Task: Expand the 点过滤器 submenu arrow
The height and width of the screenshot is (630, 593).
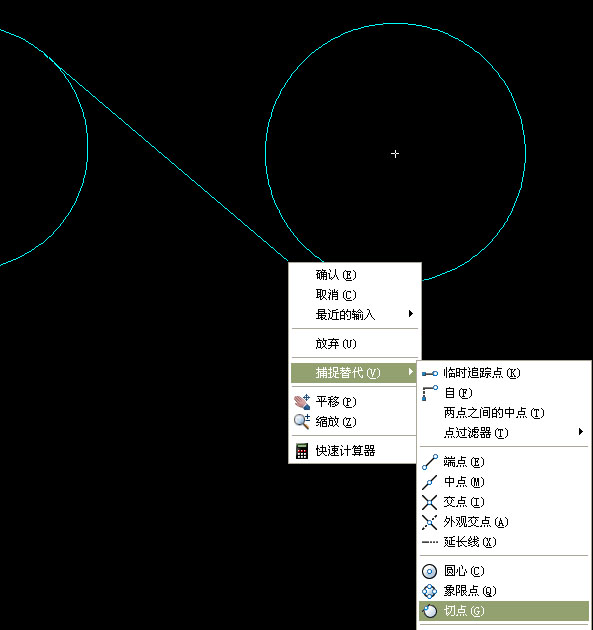Action: coord(581,432)
